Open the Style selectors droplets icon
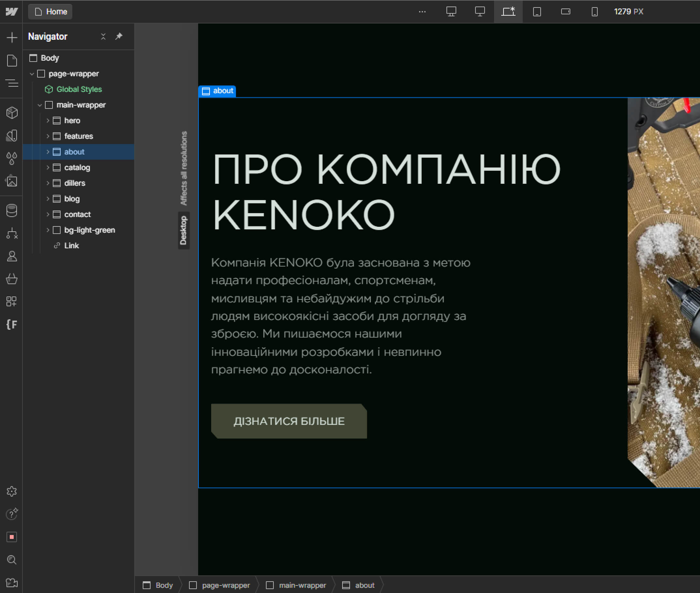Viewport: 700px width, 593px height. click(x=12, y=158)
